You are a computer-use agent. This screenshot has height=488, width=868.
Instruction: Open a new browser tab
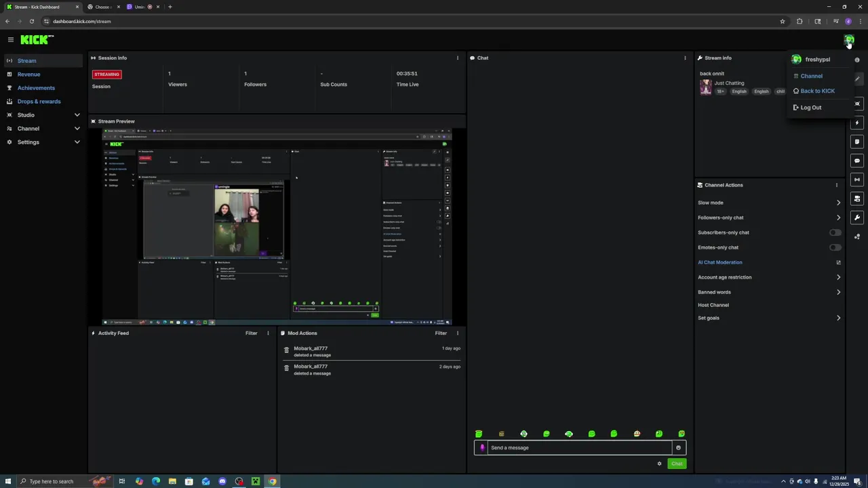tap(170, 7)
